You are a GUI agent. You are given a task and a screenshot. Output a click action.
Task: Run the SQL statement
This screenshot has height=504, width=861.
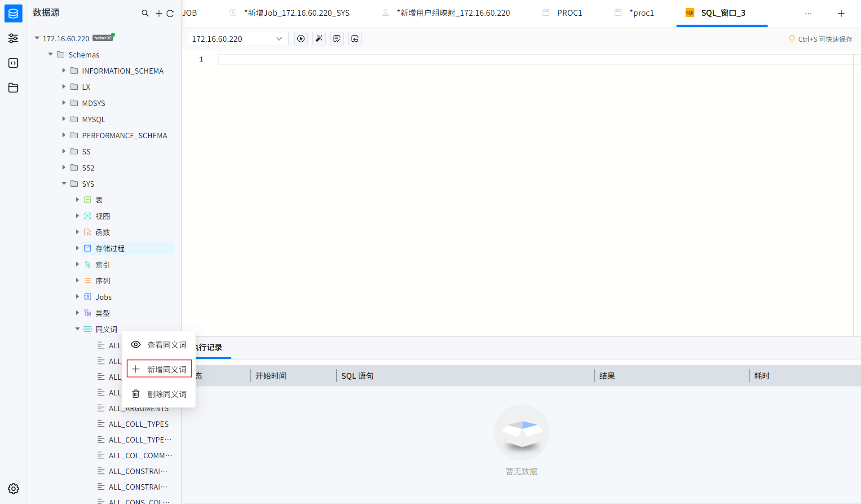click(x=301, y=39)
